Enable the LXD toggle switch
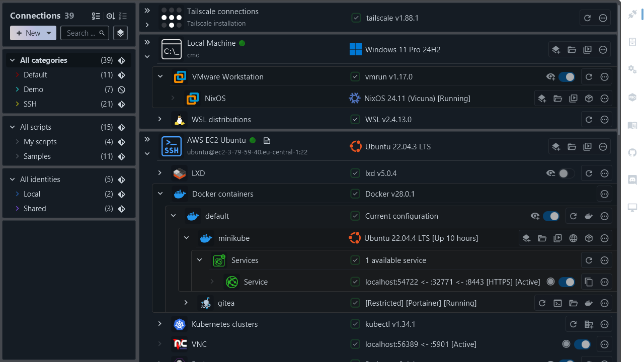644x362 pixels. 567,173
